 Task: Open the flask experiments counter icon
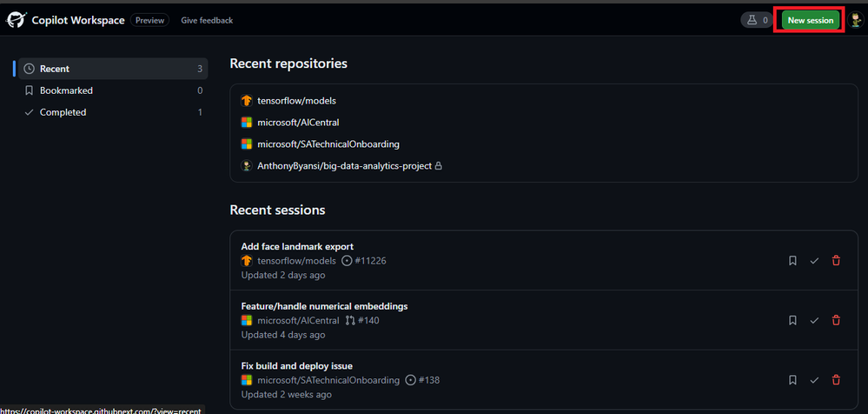(x=758, y=20)
